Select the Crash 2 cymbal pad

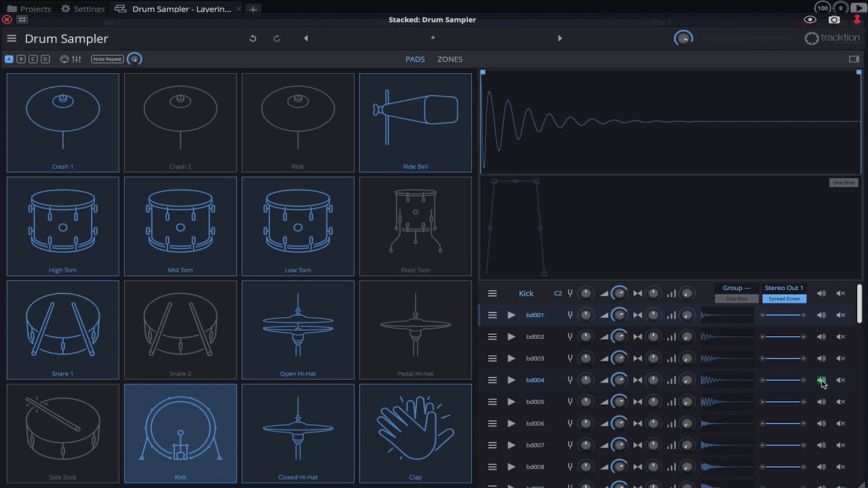coord(180,123)
